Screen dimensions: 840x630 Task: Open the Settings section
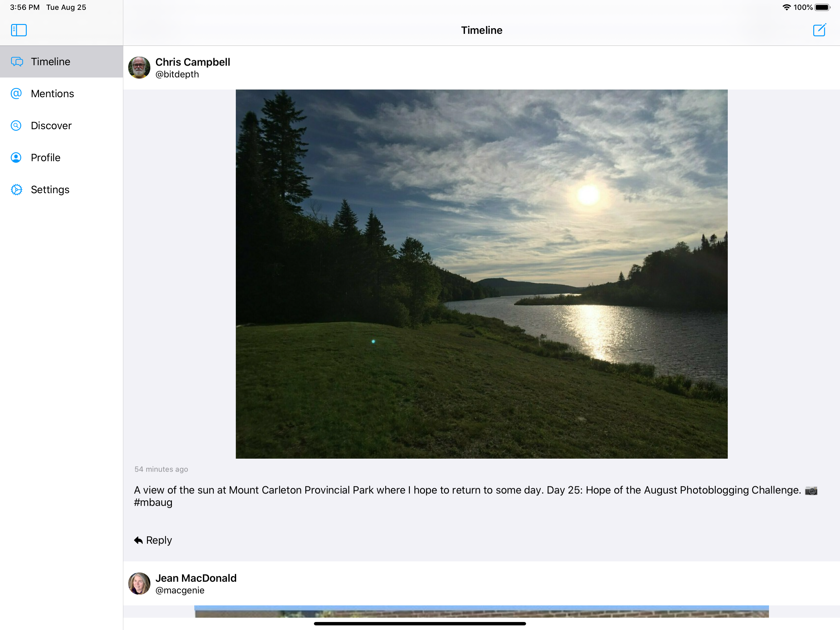click(x=50, y=189)
